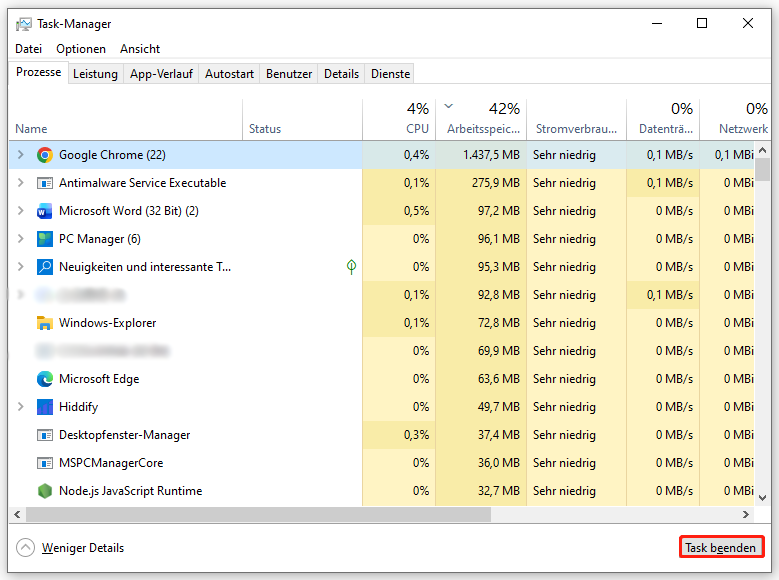Click the 32,7 MB value for Node.js
The width and height of the screenshot is (779, 580).
point(498,491)
